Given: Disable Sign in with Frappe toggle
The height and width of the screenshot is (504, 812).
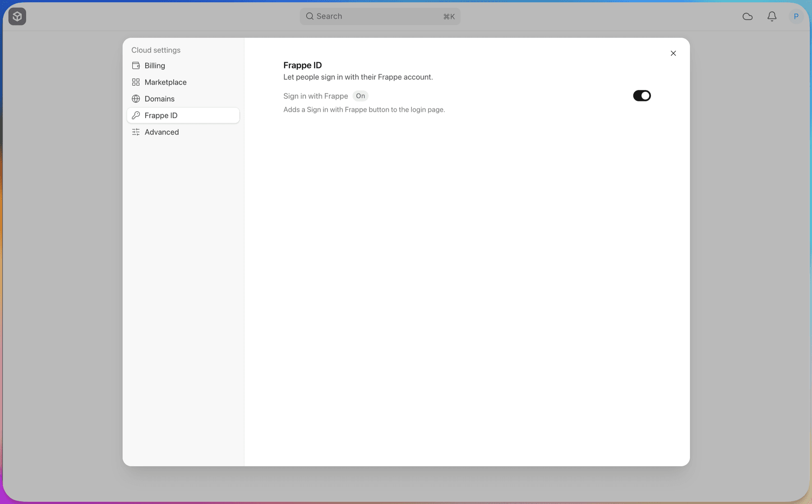Looking at the screenshot, I should (641, 96).
